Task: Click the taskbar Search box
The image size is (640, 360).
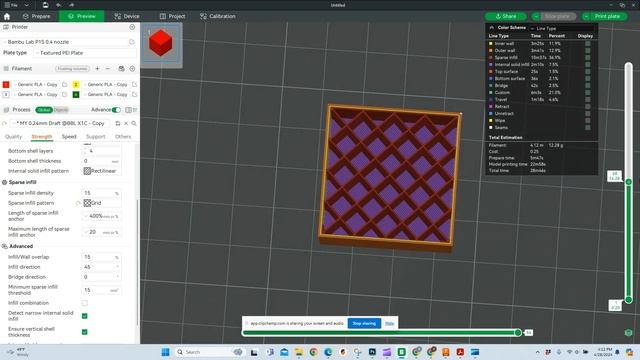Action: pos(209,352)
